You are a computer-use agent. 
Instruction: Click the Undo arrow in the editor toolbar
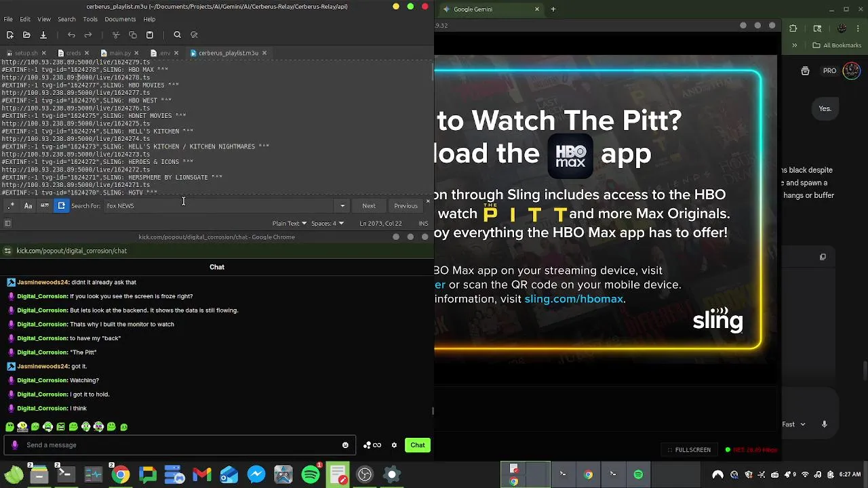click(x=71, y=35)
